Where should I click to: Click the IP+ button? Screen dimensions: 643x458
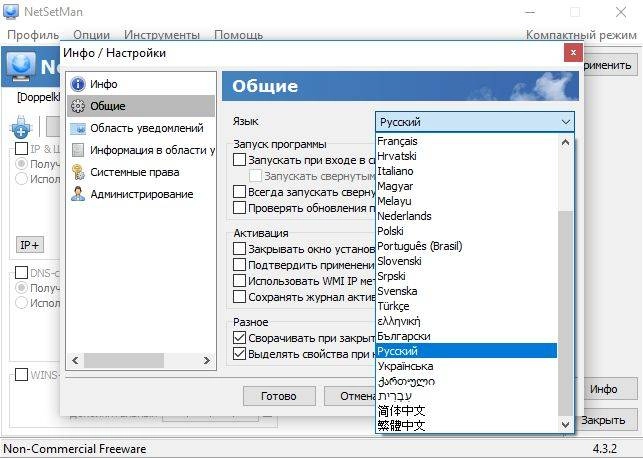click(30, 245)
